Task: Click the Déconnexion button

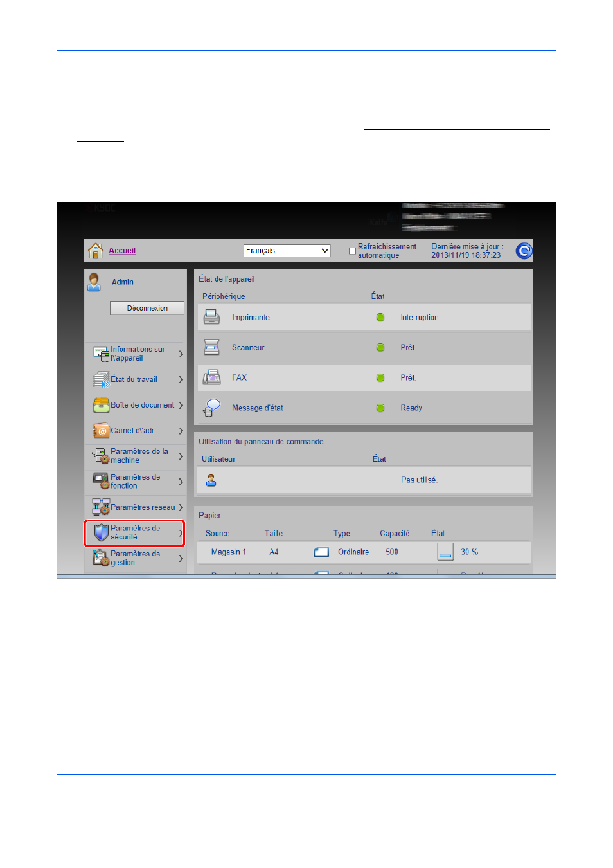Action: [147, 308]
